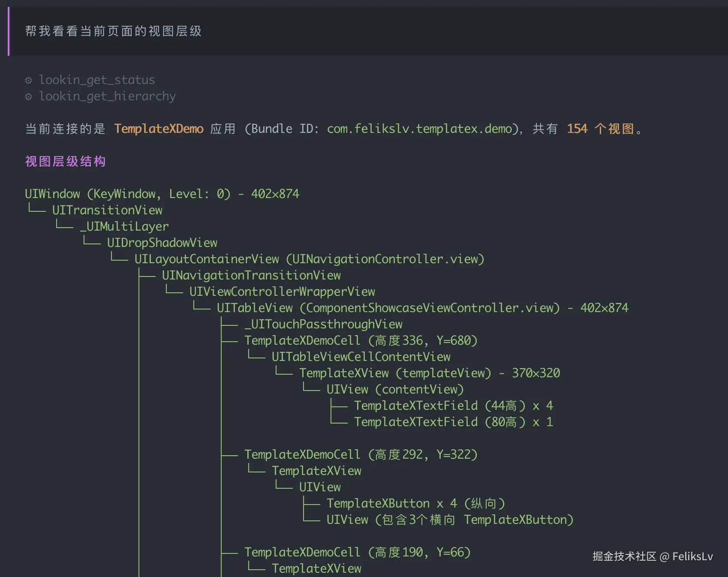Viewport: 728px width, 577px height.
Task: Select the _UIMultiLayer row
Action: click(x=124, y=227)
